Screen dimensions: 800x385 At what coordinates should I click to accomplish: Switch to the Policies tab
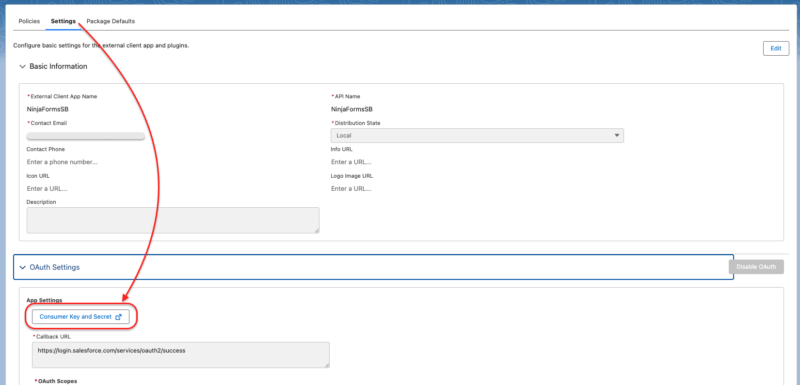(29, 21)
